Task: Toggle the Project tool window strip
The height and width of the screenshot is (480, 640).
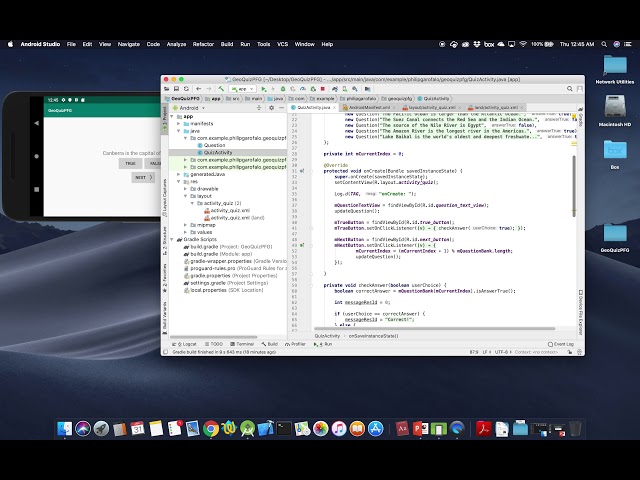Action: click(x=165, y=119)
